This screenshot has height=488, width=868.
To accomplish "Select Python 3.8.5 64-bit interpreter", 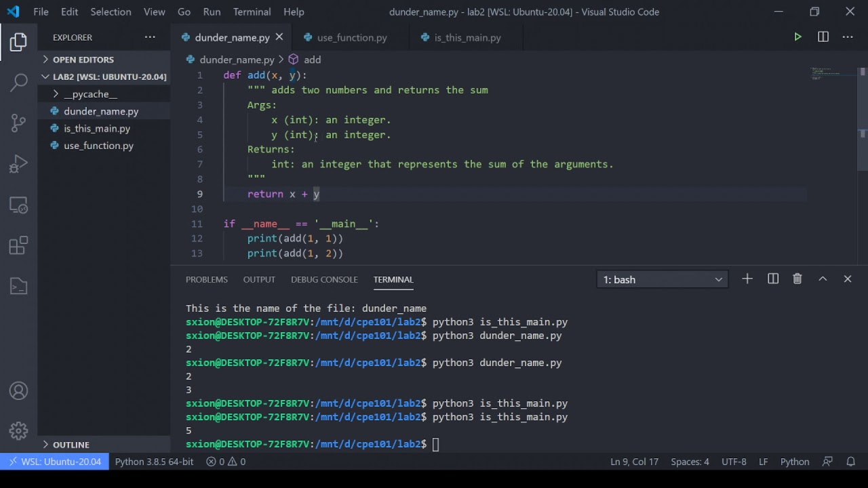I will tap(154, 462).
